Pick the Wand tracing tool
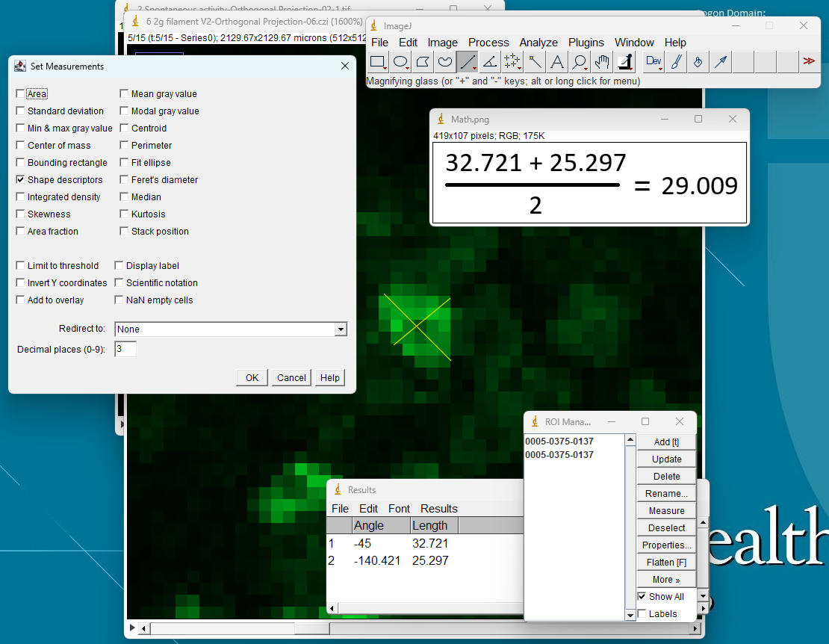The width and height of the screenshot is (829, 644). point(535,62)
